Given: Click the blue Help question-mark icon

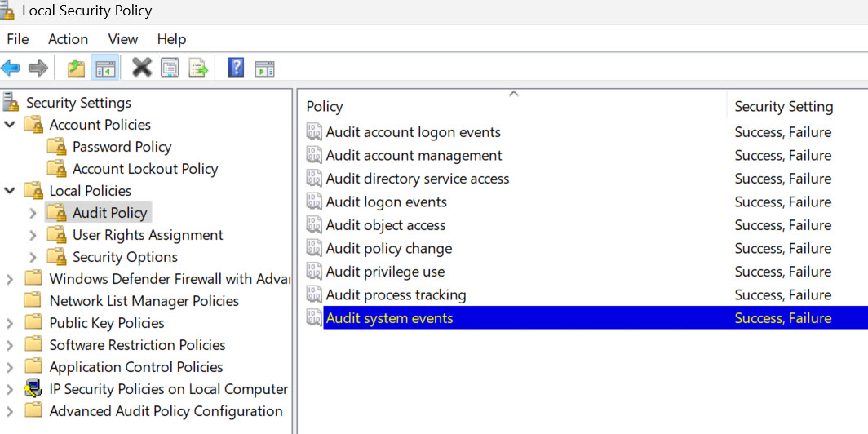Looking at the screenshot, I should pyautogui.click(x=236, y=69).
